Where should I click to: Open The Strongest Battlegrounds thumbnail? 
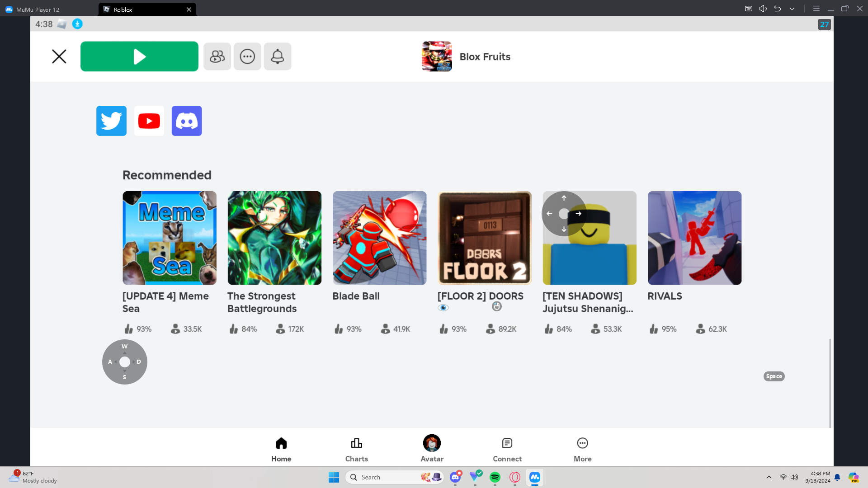274,238
